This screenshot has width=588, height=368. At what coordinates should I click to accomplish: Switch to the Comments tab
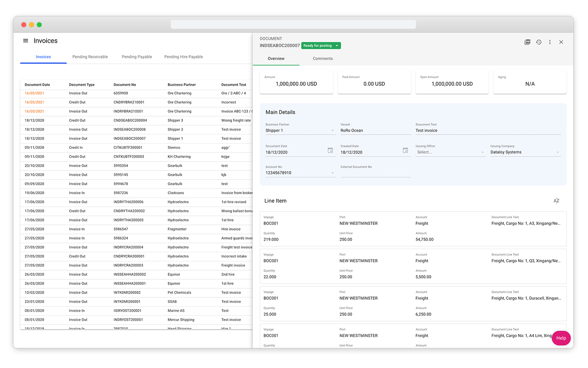(x=322, y=58)
